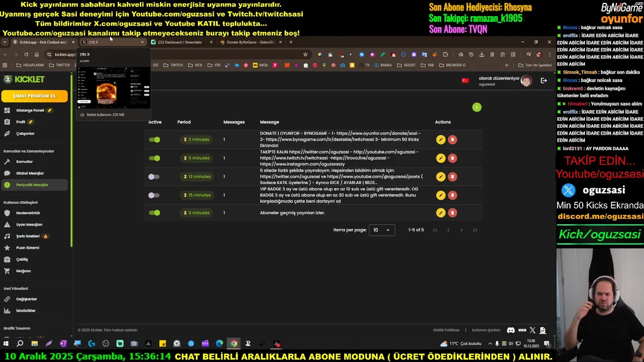Click the browser home button
This screenshot has width=644, height=362.
37,54
